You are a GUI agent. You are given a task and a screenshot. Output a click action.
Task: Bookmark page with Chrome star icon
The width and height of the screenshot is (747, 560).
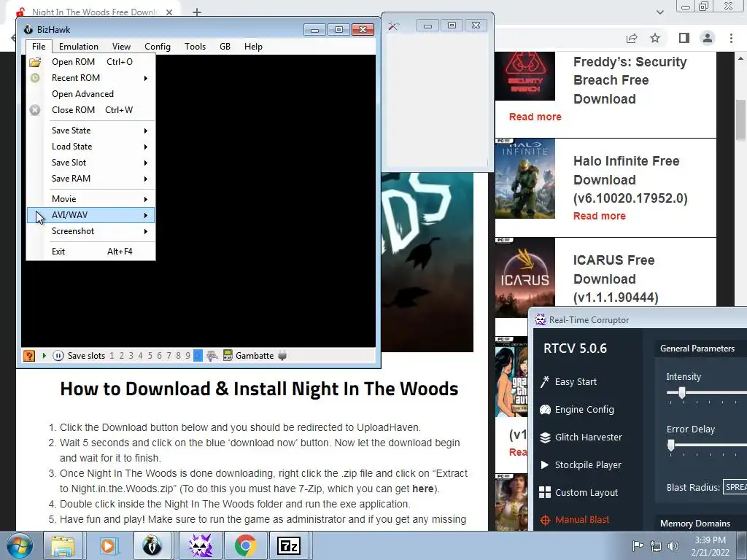(655, 38)
